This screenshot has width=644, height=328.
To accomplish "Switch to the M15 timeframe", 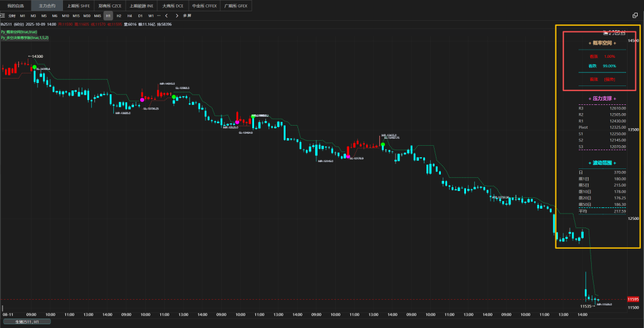I will coord(75,15).
